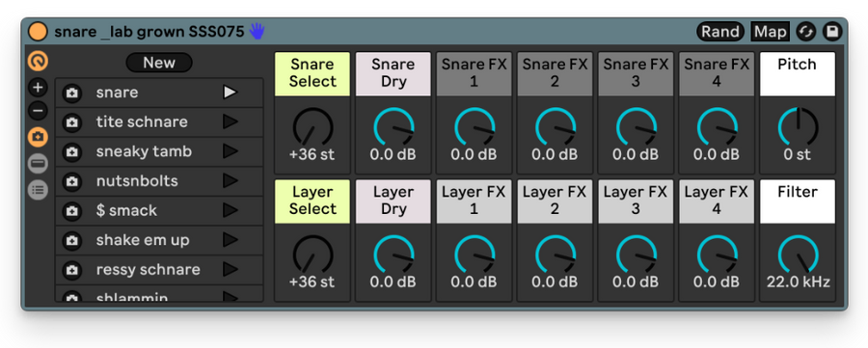This screenshot has height=348, width=868.
Task: Click the device title snare _lab grown SSS075
Action: 149,32
